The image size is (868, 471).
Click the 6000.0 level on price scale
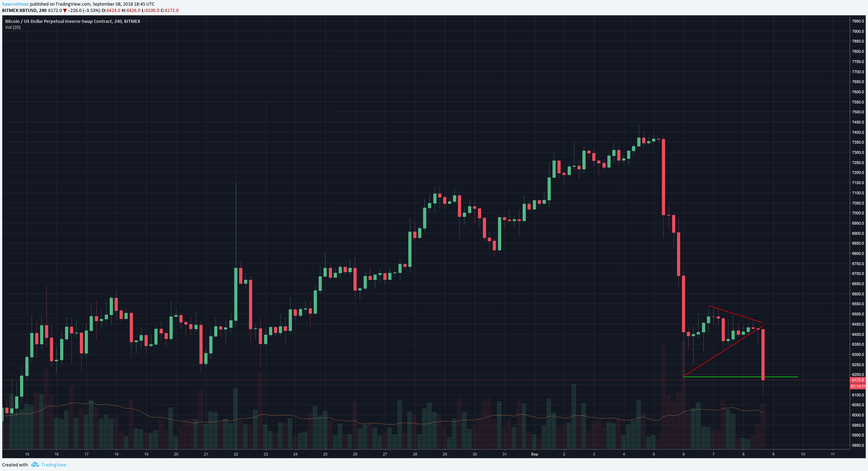(858, 415)
